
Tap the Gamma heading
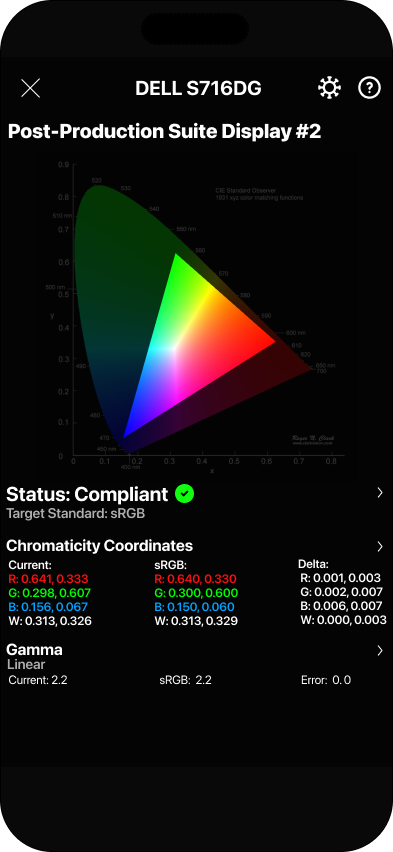pos(34,650)
